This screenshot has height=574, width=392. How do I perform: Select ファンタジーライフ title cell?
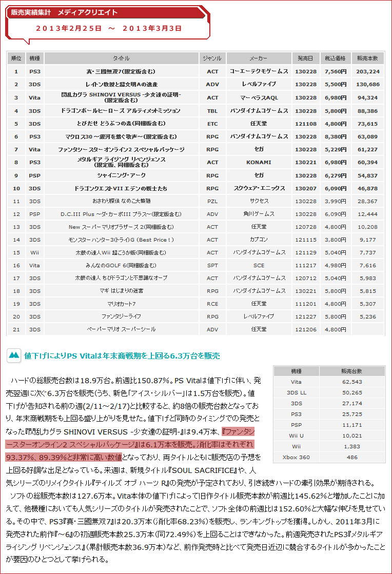[121, 316]
